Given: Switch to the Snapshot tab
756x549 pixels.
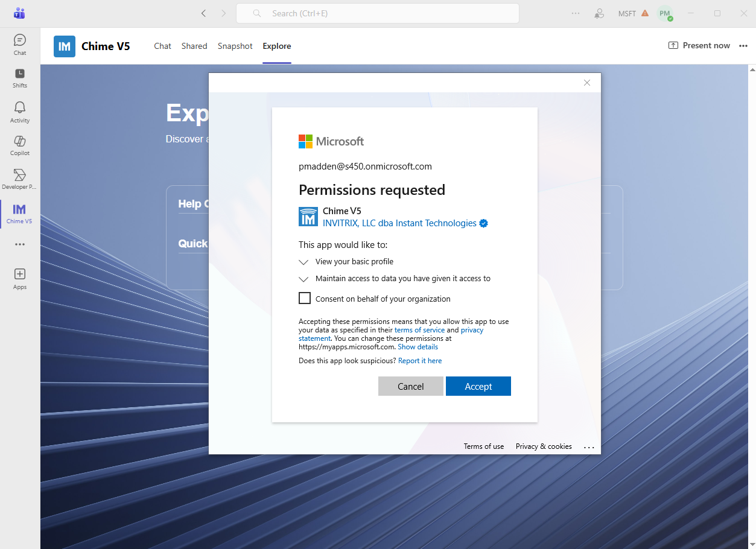Looking at the screenshot, I should (x=235, y=46).
